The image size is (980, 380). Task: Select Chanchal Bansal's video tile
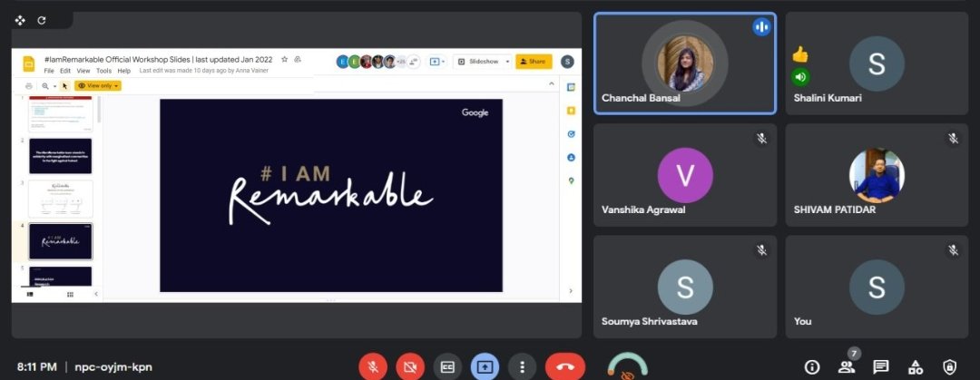pos(685,63)
